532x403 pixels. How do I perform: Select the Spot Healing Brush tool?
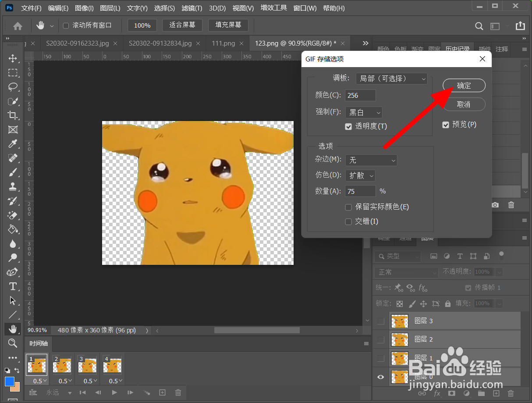pyautogui.click(x=13, y=158)
